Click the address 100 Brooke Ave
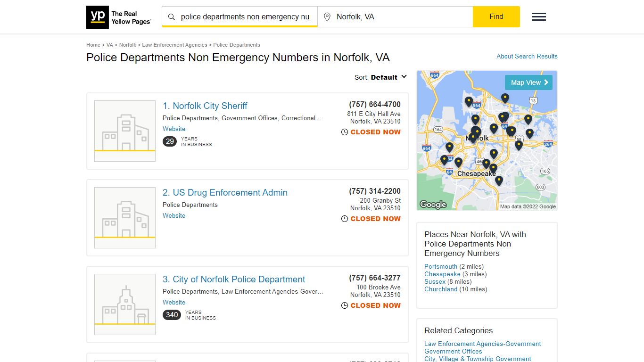The height and width of the screenshot is (362, 644). click(x=379, y=287)
